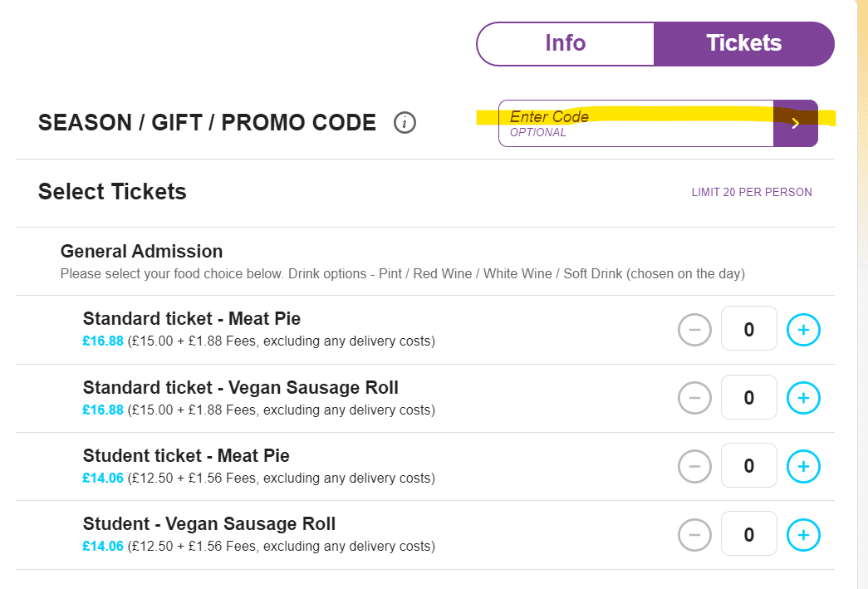Viewport: 868px width, 589px height.
Task: Click the Enter Code input field
Action: (x=636, y=124)
